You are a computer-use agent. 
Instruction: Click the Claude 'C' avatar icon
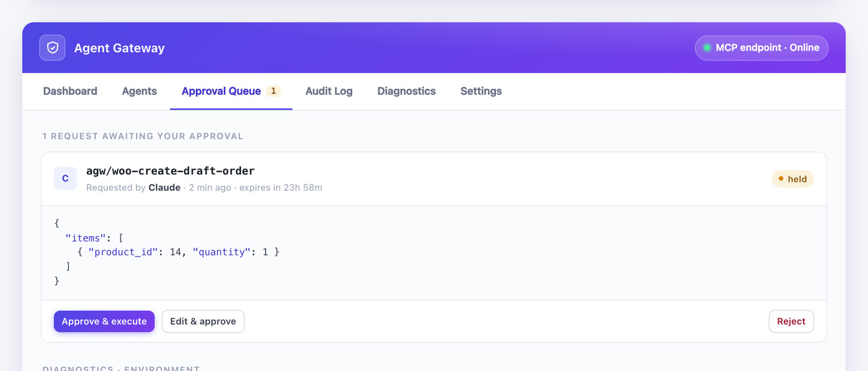pyautogui.click(x=65, y=178)
